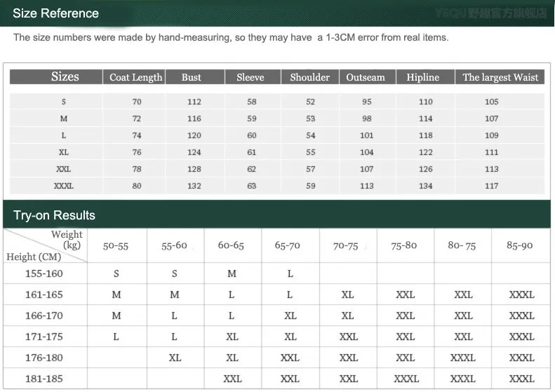Click the 155-160 height row label
The width and height of the screenshot is (555, 392).
(x=44, y=273)
